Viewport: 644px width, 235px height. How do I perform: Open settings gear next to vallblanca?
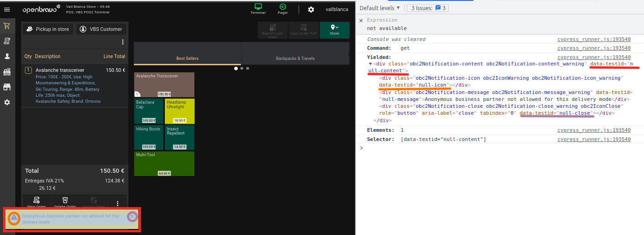point(311,10)
